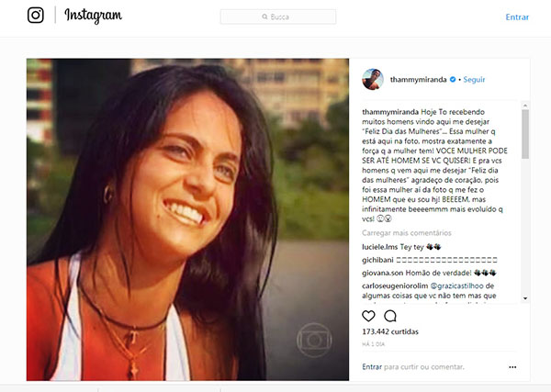Click the Instagram camera logo icon
The height and width of the screenshot is (392, 551).
36,15
